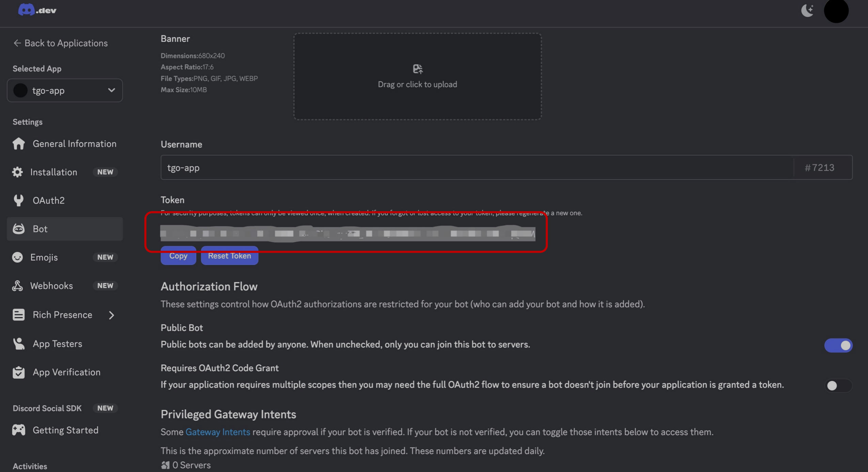The height and width of the screenshot is (472, 868).
Task: Open the profile avatar menu
Action: [x=837, y=11]
